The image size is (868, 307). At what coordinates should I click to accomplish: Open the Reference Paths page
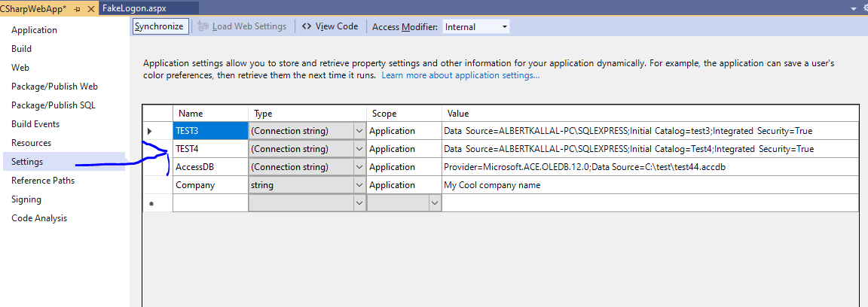point(43,181)
